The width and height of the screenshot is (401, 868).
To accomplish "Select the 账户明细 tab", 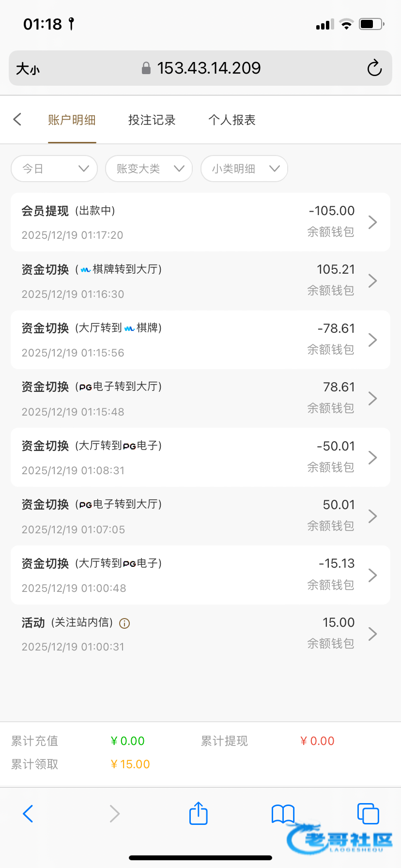I will 72,120.
